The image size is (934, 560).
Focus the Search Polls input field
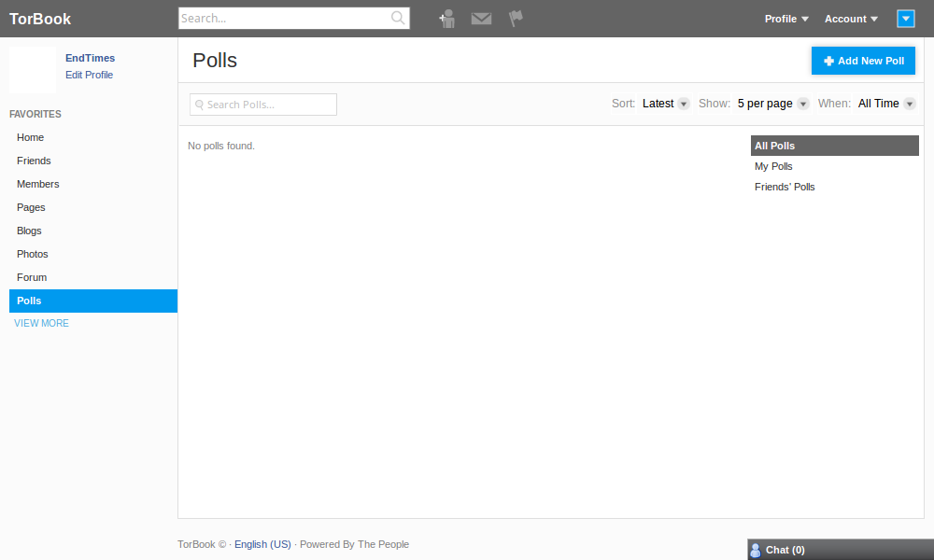tap(263, 105)
